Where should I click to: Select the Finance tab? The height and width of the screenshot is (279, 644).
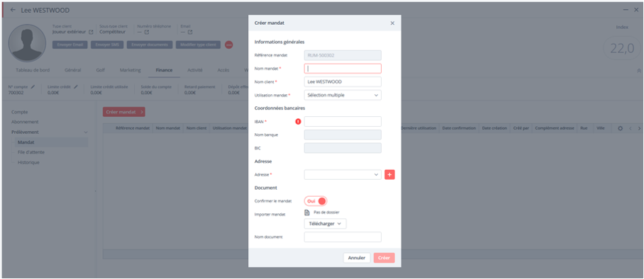coord(164,70)
